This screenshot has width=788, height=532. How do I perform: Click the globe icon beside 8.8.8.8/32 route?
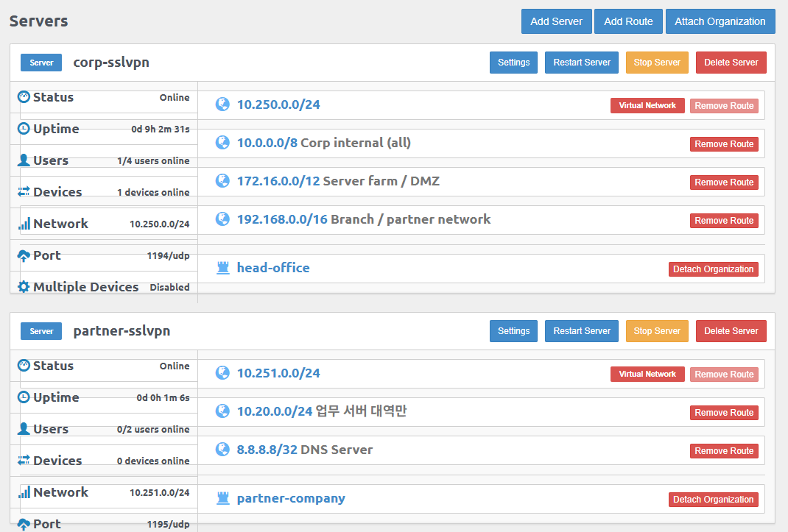point(222,449)
